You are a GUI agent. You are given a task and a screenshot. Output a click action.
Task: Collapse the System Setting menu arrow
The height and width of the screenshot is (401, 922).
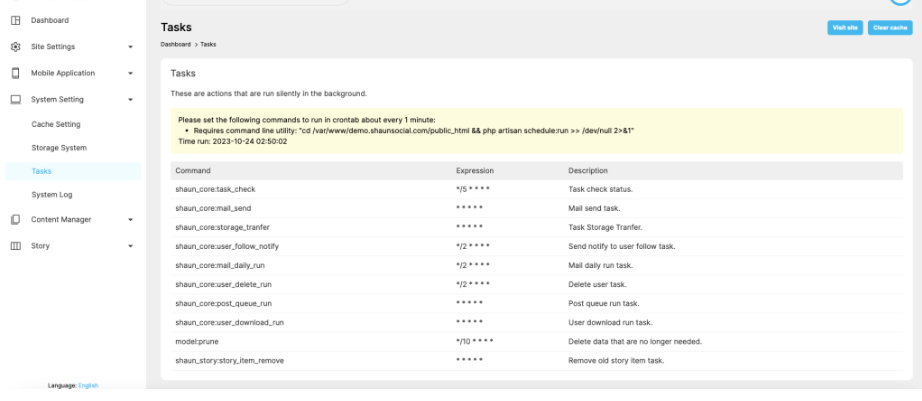click(130, 99)
